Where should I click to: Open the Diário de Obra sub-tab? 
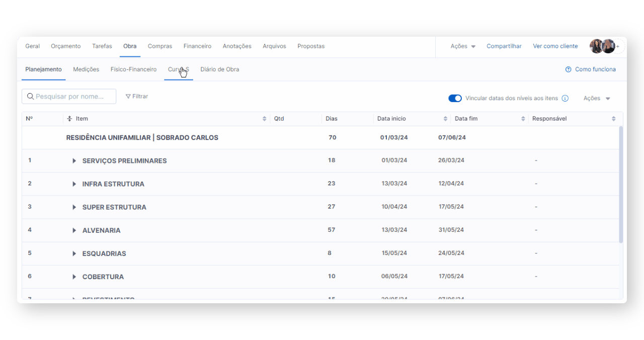tap(220, 69)
